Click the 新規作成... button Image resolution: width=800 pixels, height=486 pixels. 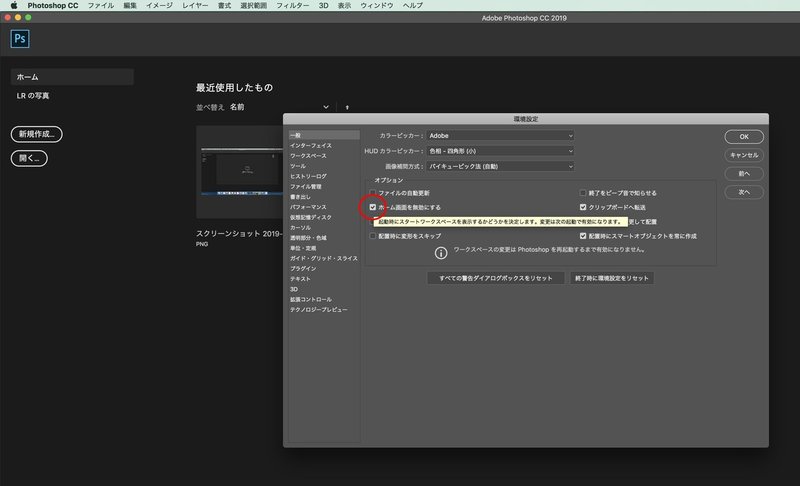point(37,134)
